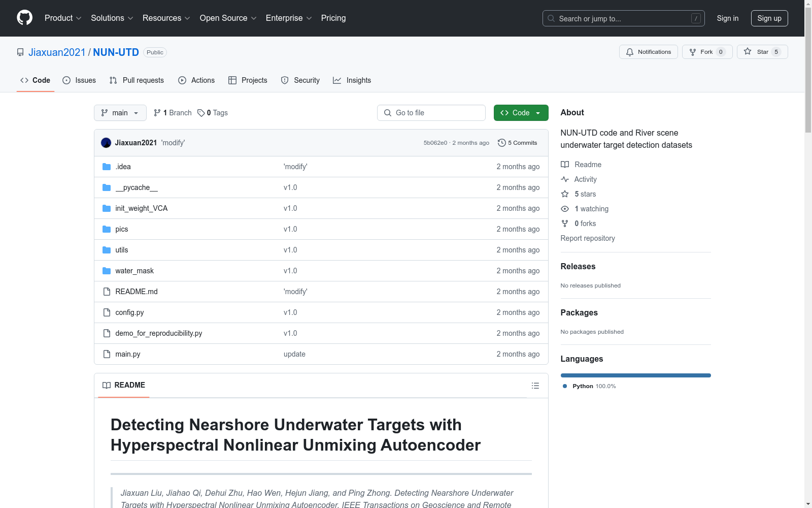This screenshot has width=812, height=508.
Task: Click the forks icon in About sidebar
Action: 565,224
